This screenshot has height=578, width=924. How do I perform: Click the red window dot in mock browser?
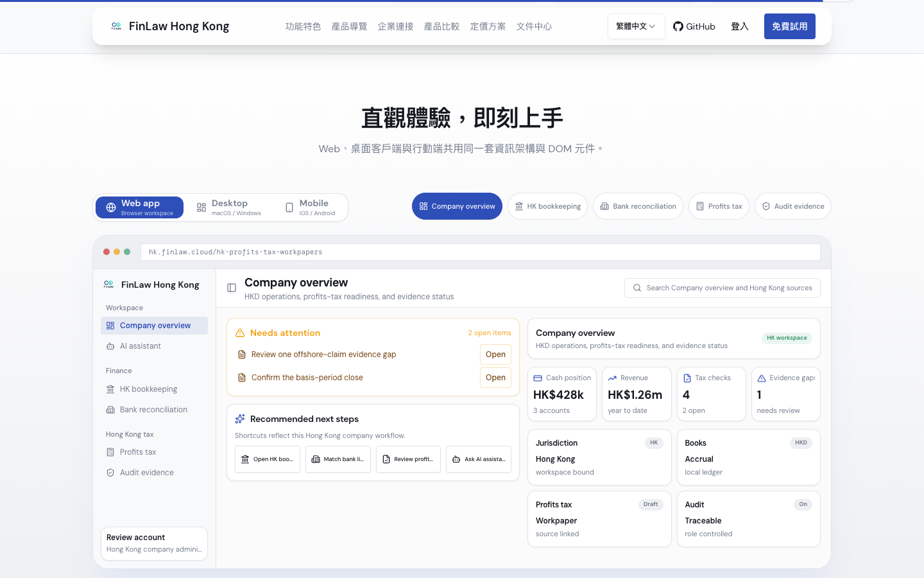[x=107, y=252]
